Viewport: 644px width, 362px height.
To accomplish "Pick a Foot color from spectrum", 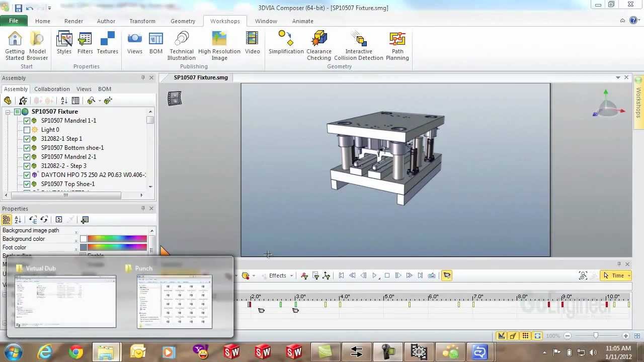I will (117, 247).
